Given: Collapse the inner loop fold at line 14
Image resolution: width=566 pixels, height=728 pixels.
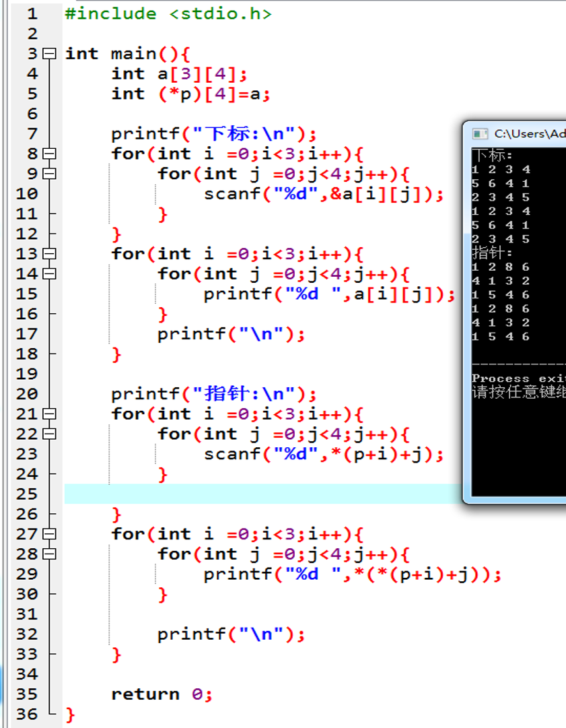Looking at the screenshot, I should 49,274.
